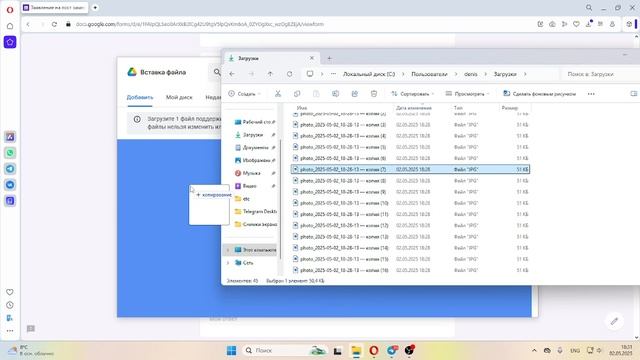Sort files by Дата изменения column header
This screenshot has width=640, height=360.
(413, 108)
